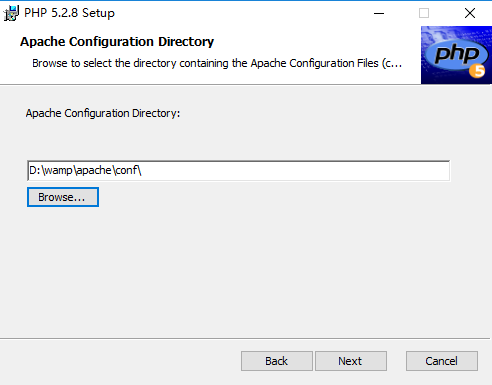Proceed with the Next button

[351, 361]
